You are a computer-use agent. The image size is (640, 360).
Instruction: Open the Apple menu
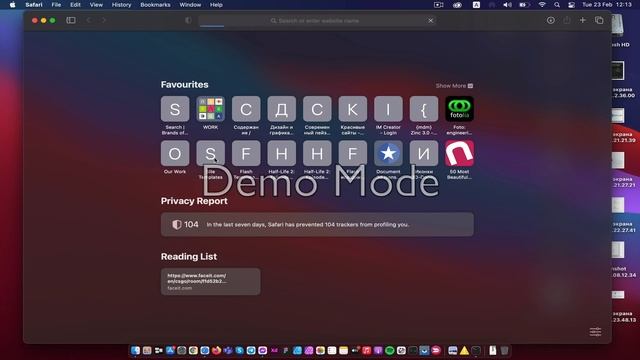point(12,5)
